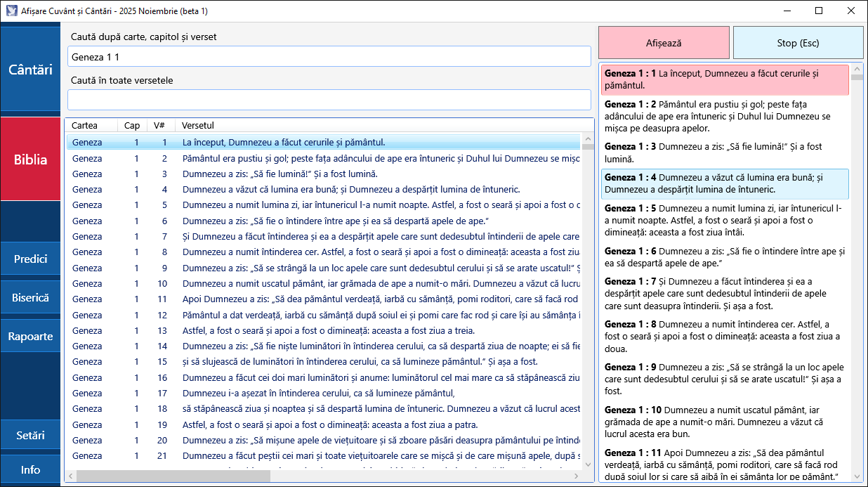Click the 'Caută în toate versetele' field
Viewport: 868px width, 487px height.
[x=328, y=99]
